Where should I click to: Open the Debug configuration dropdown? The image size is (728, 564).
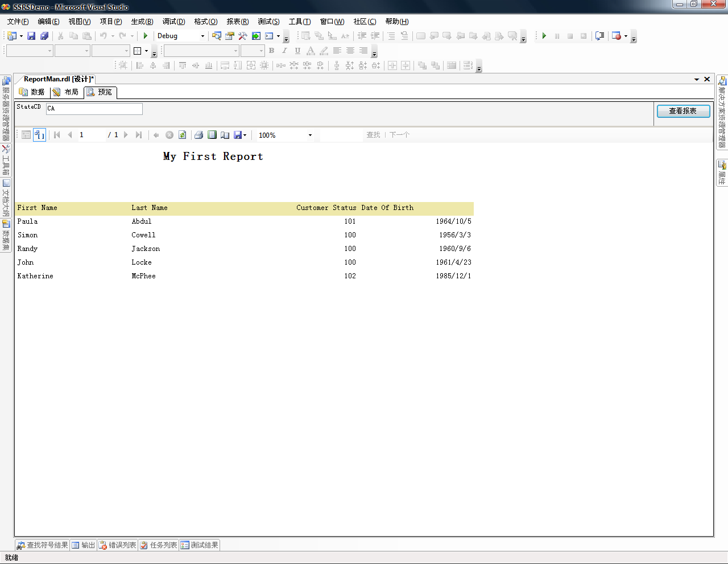coord(202,36)
